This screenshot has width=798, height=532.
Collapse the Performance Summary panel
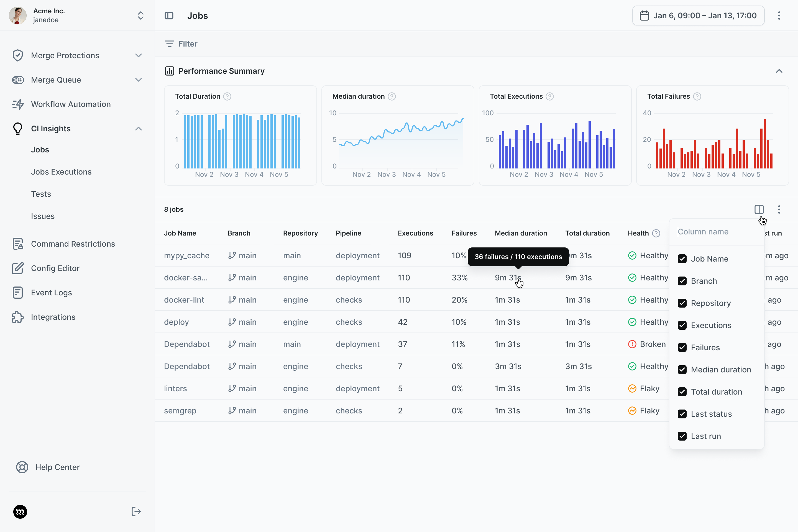(779, 71)
